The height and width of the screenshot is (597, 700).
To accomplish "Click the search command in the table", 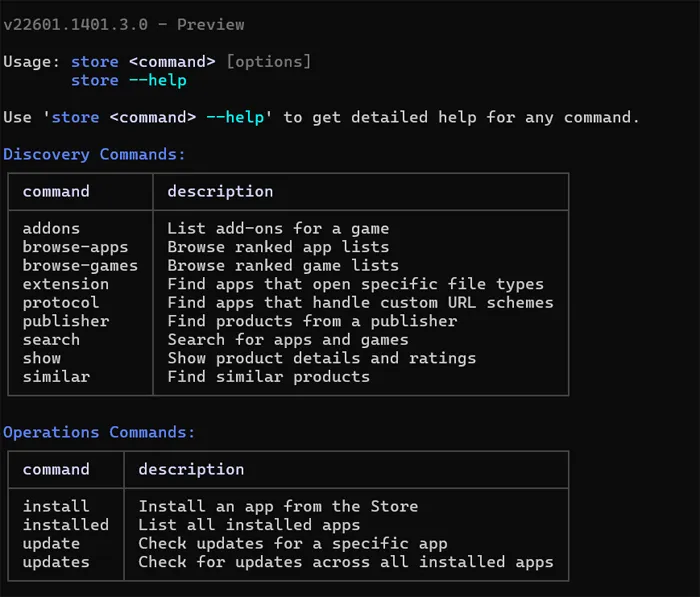I will [51, 340].
